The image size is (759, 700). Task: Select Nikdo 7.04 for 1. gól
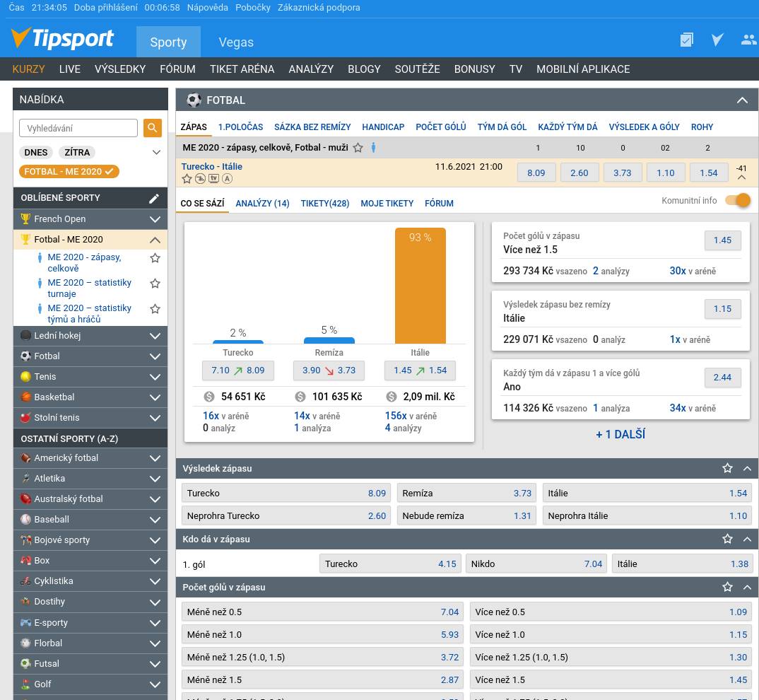[x=536, y=564]
